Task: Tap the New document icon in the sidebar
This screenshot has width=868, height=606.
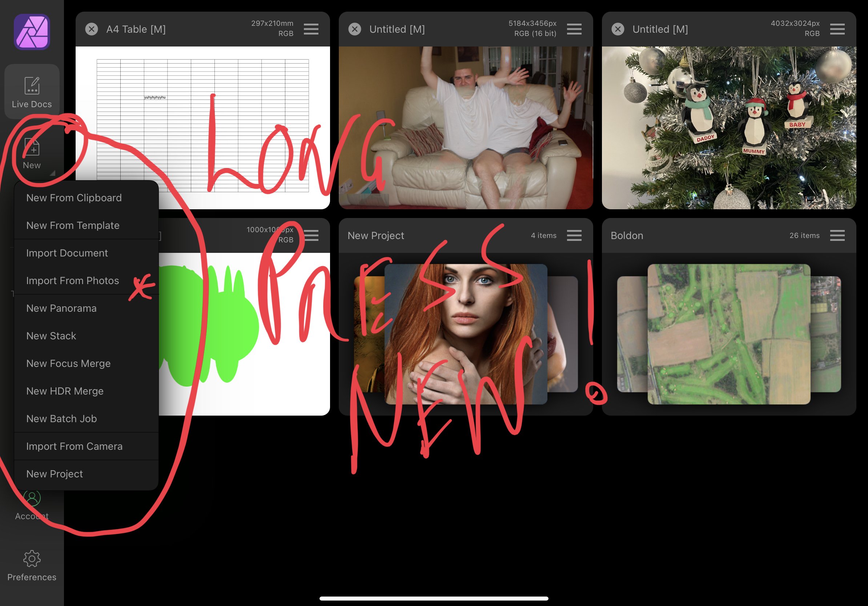Action: tap(32, 147)
